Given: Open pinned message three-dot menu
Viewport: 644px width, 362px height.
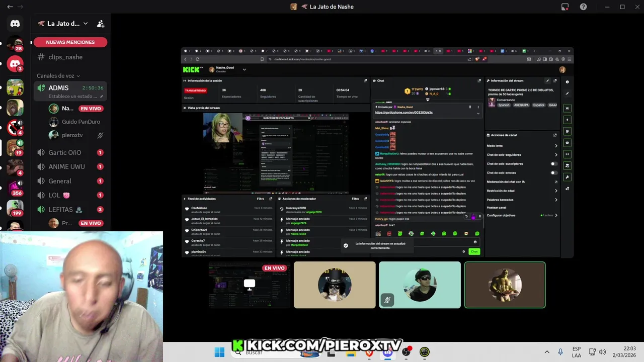Looking at the screenshot, I should click(478, 107).
